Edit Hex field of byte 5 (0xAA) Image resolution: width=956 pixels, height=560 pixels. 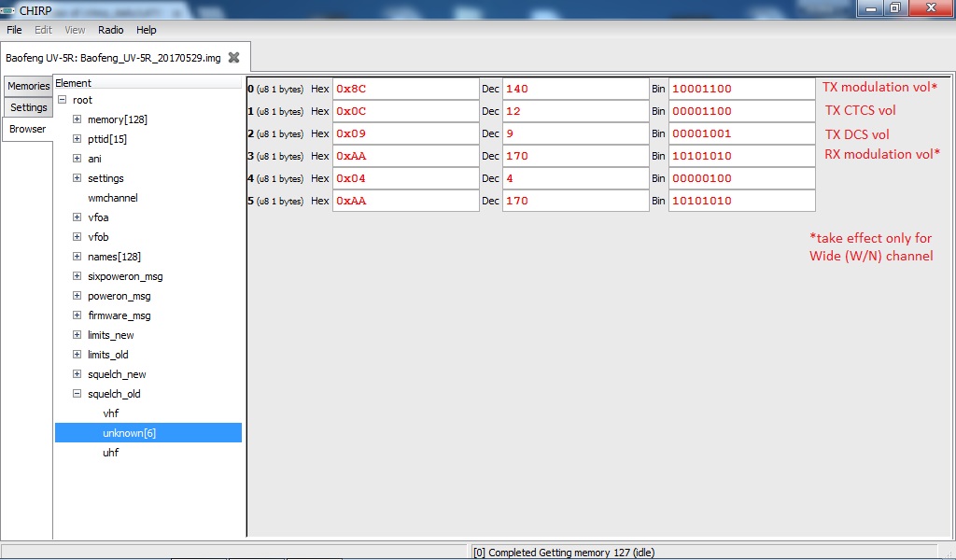click(x=405, y=201)
